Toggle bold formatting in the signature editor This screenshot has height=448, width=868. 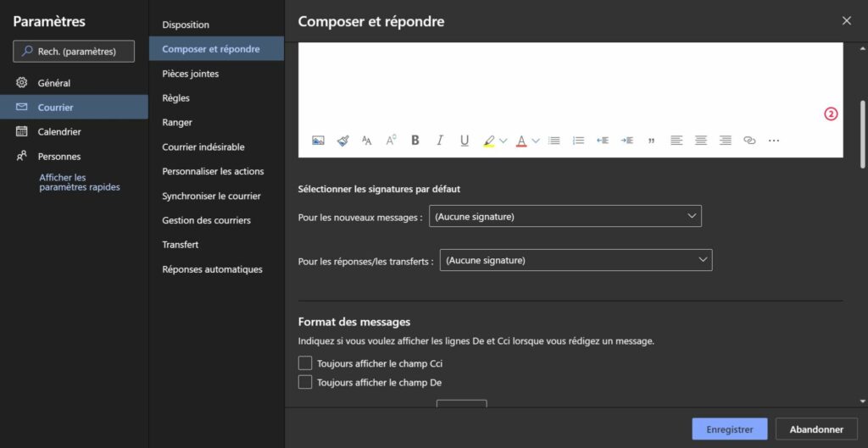coord(415,141)
